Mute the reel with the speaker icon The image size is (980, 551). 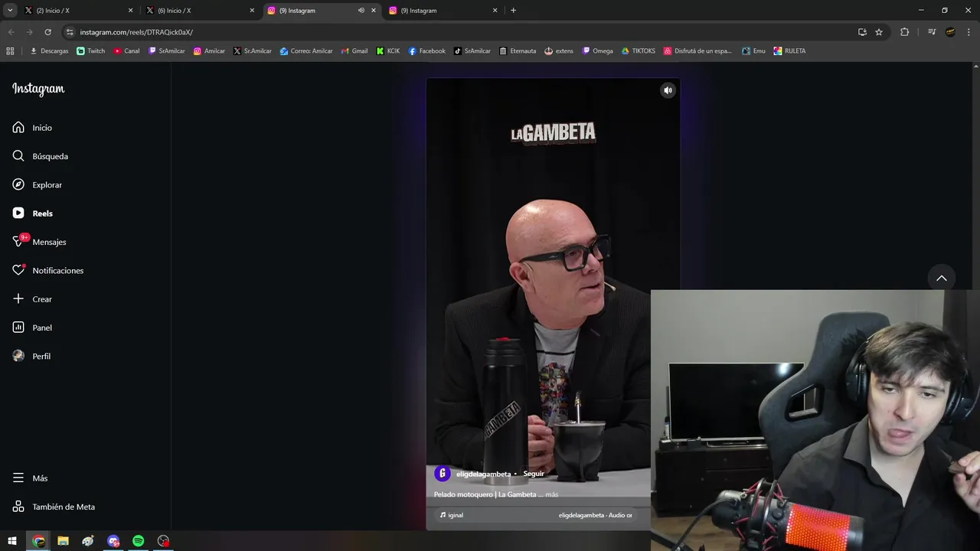(x=668, y=90)
